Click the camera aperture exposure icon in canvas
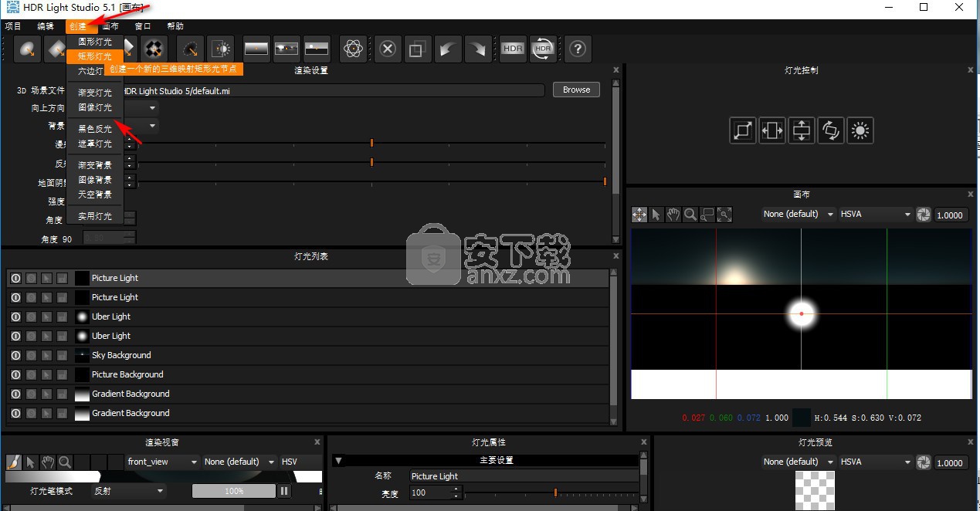This screenshot has width=980, height=511. [924, 215]
